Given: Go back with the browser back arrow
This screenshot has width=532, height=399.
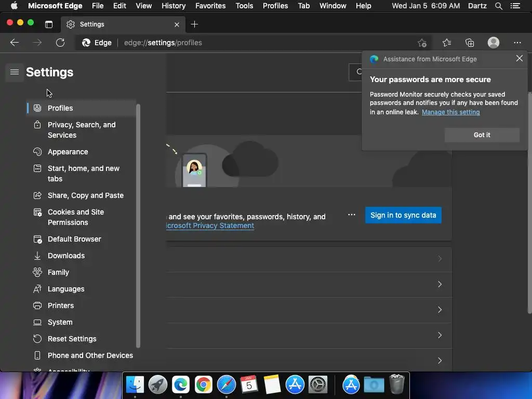Looking at the screenshot, I should (x=14, y=43).
